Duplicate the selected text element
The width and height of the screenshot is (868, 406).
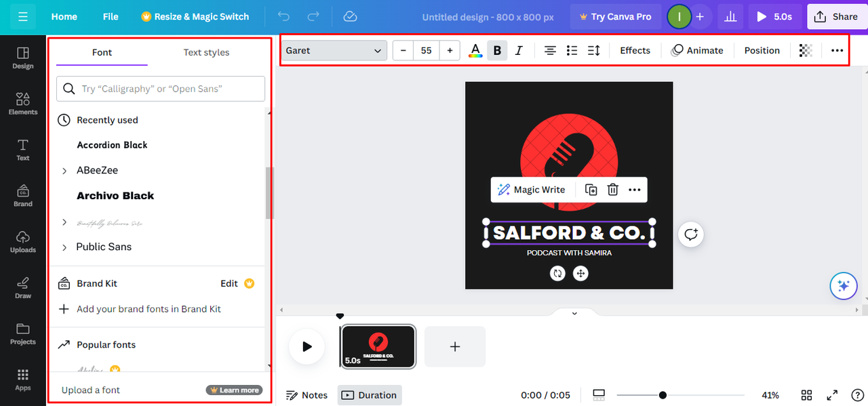[591, 190]
